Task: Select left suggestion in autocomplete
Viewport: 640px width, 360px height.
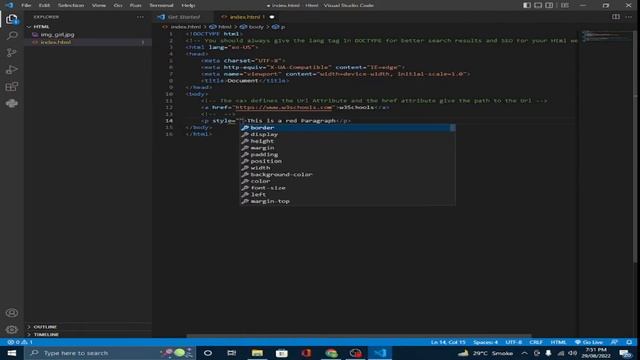Action: click(347, 195)
